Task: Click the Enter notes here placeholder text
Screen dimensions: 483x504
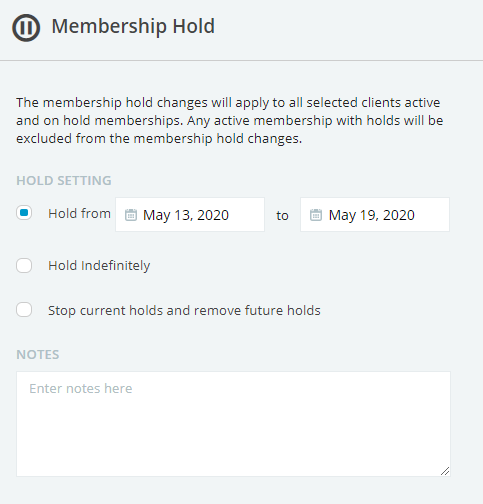Action: (81, 389)
